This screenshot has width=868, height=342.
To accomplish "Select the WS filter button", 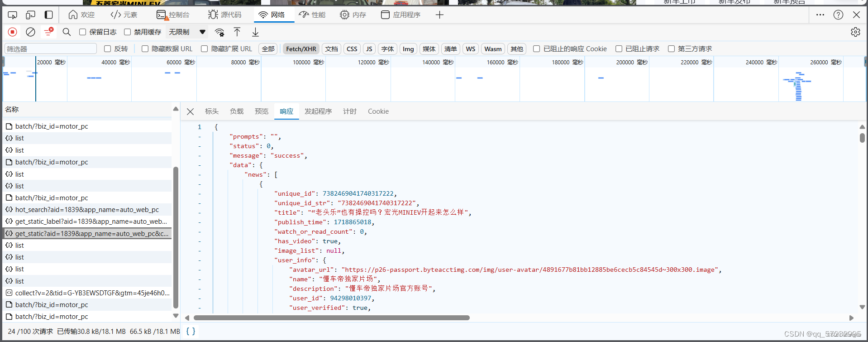I will [x=471, y=49].
